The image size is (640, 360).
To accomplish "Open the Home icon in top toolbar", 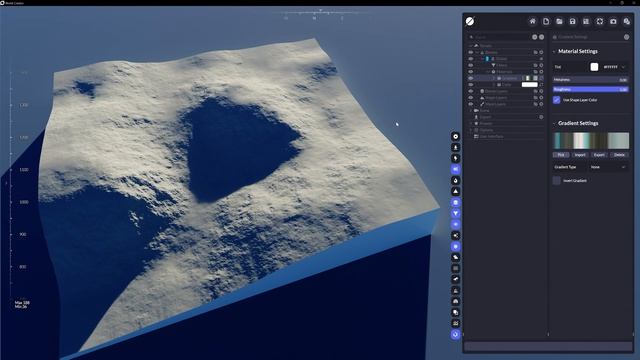I will pos(532,21).
